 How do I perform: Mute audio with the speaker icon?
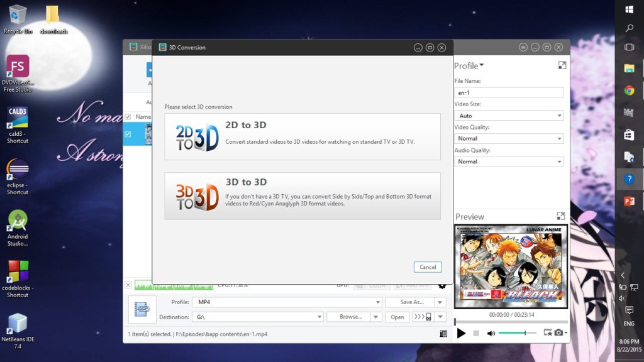491,333
